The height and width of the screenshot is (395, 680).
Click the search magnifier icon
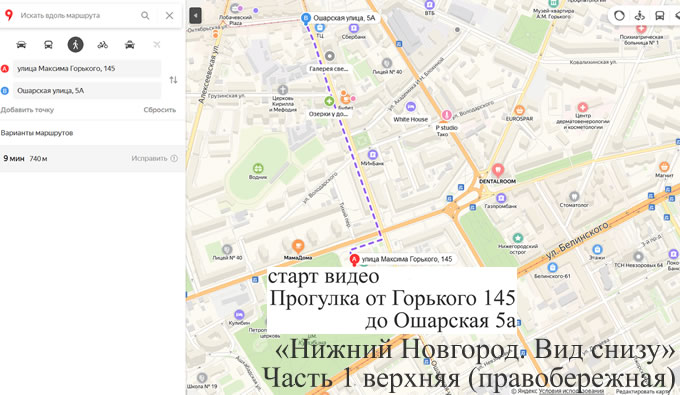(145, 16)
